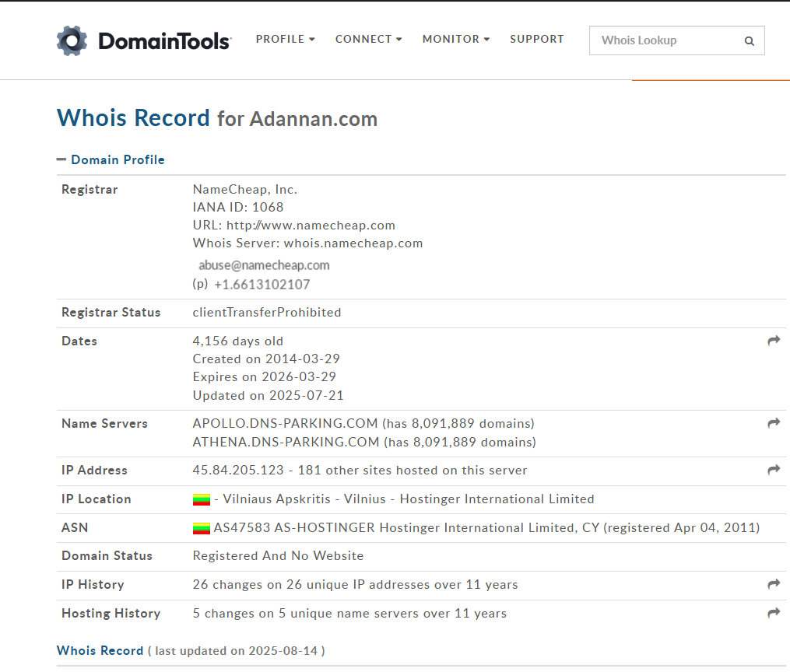Click the share arrow in IP Address row
This screenshot has width=790, height=672.
(774, 470)
